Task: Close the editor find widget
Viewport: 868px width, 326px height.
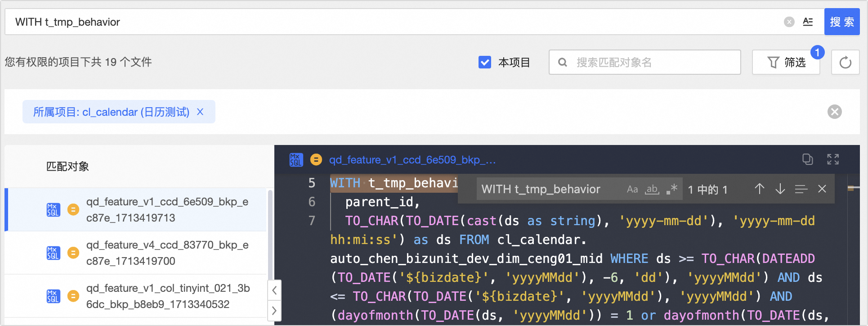Action: coord(822,189)
